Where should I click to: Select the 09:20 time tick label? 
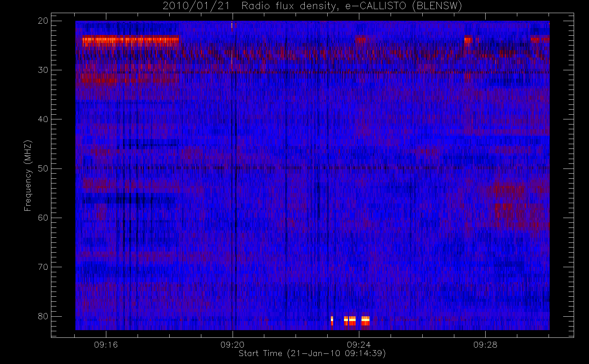tap(232, 345)
